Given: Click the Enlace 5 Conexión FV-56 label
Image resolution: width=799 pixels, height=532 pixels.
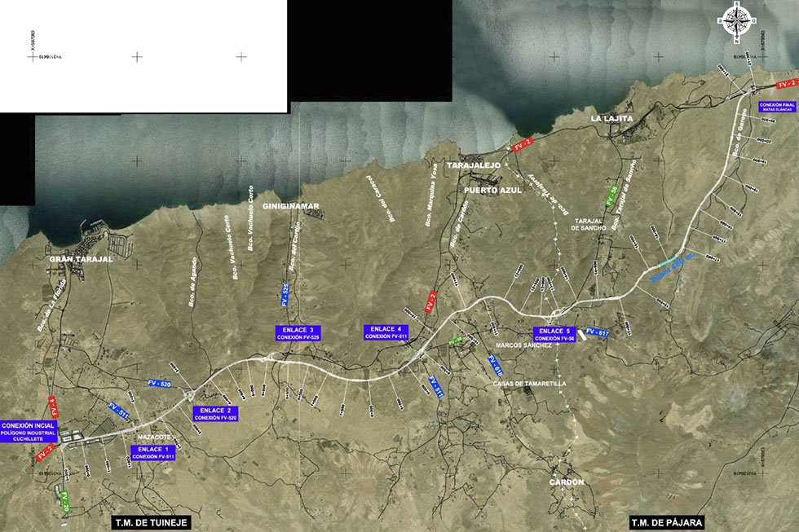Looking at the screenshot, I should pyautogui.click(x=554, y=335).
